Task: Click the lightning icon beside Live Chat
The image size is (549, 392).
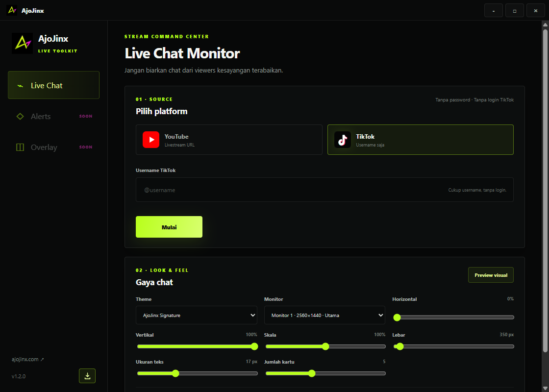Action: pyautogui.click(x=20, y=86)
